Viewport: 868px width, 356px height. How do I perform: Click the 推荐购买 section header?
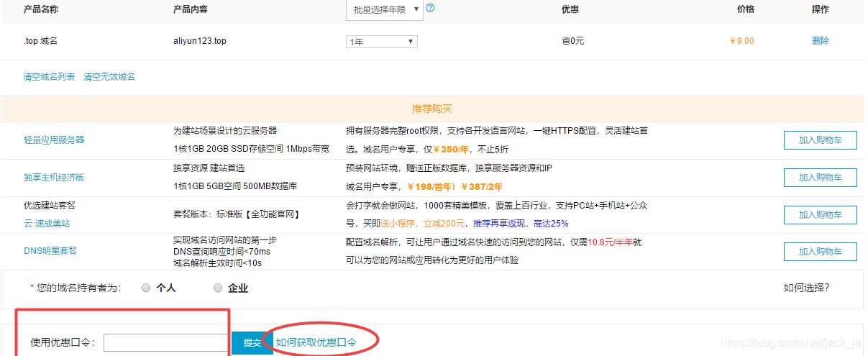(432, 109)
